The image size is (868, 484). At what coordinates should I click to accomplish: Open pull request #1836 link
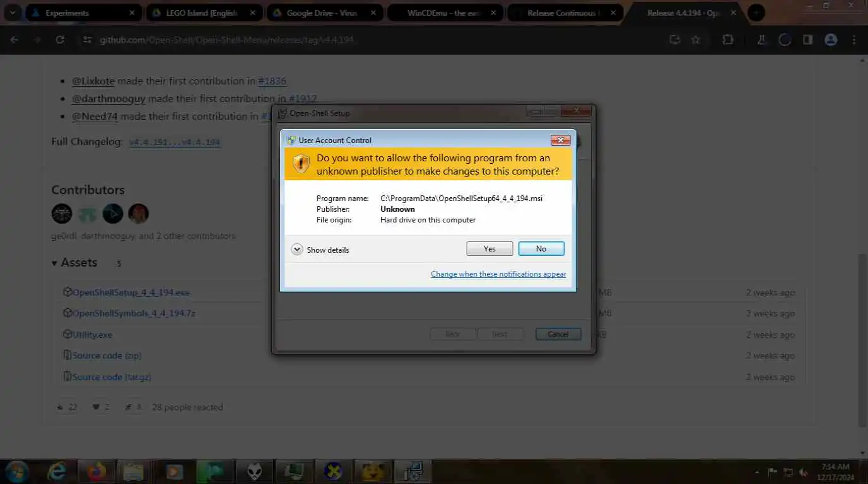click(272, 81)
